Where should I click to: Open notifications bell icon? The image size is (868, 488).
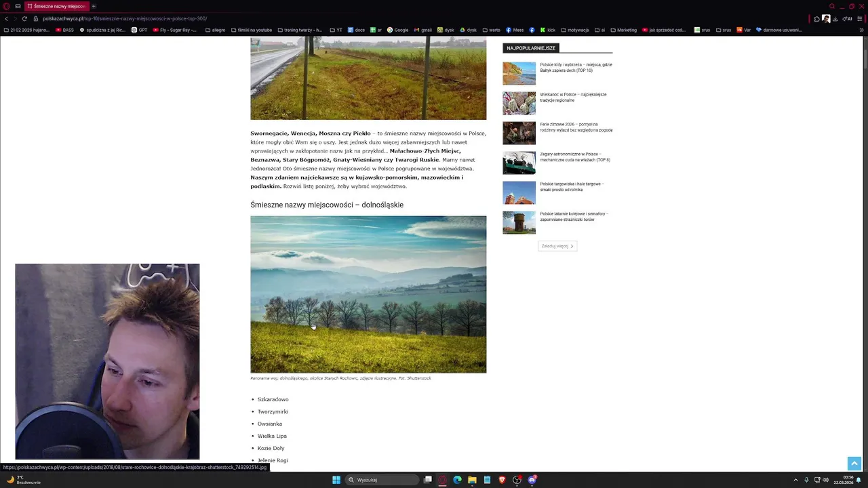[x=859, y=480]
